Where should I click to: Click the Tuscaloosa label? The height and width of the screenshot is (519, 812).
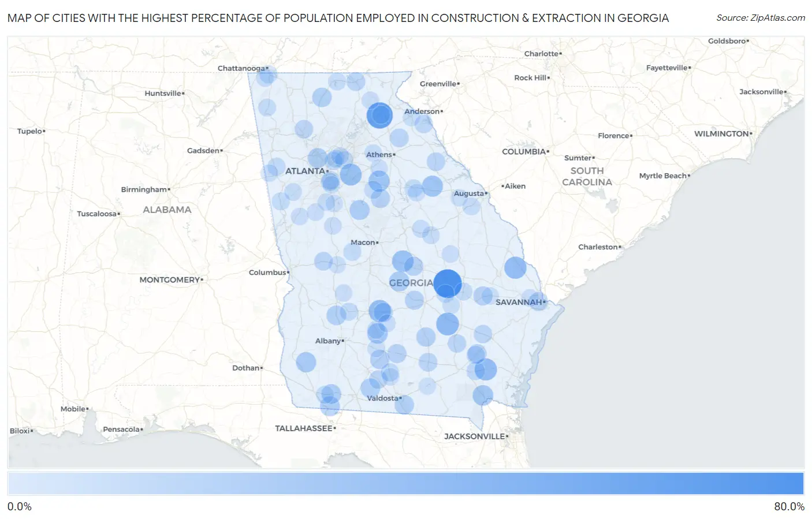click(x=96, y=214)
